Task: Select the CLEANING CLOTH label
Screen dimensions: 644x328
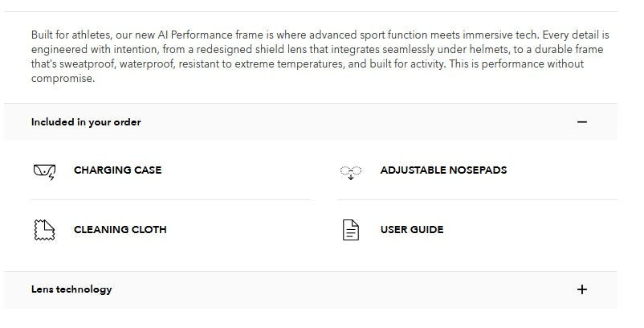Action: click(x=120, y=230)
